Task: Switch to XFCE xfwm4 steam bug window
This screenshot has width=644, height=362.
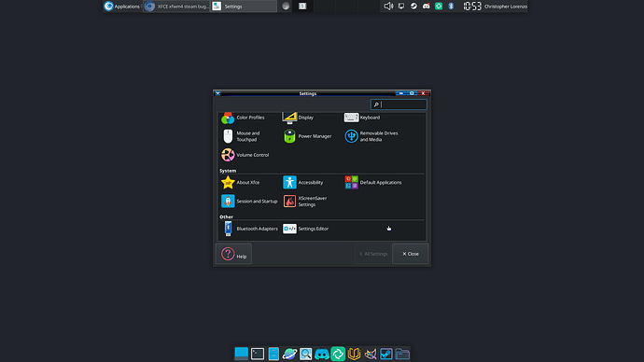Action: point(177,7)
